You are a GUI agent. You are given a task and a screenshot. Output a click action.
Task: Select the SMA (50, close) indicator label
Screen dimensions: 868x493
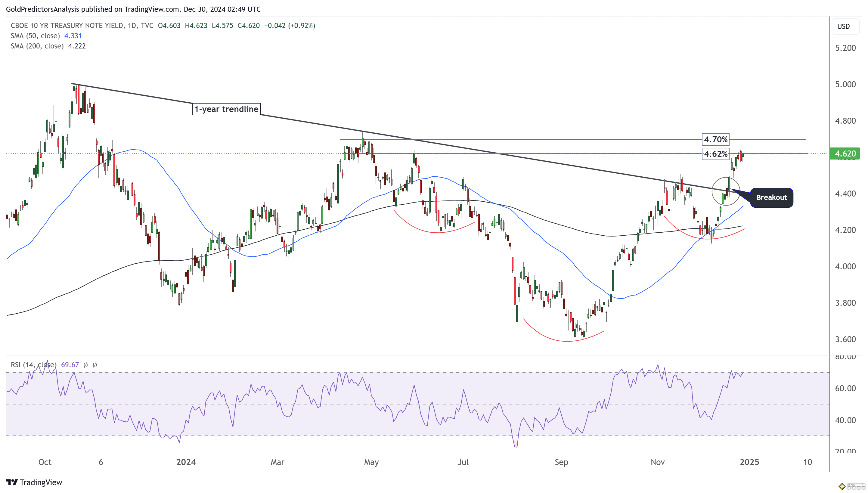pyautogui.click(x=35, y=36)
